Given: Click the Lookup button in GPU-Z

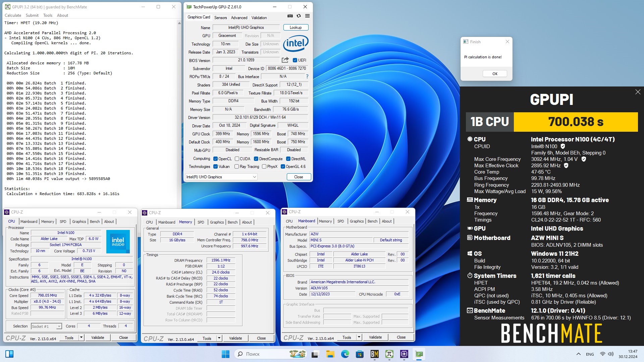Looking at the screenshot, I should click(296, 27).
